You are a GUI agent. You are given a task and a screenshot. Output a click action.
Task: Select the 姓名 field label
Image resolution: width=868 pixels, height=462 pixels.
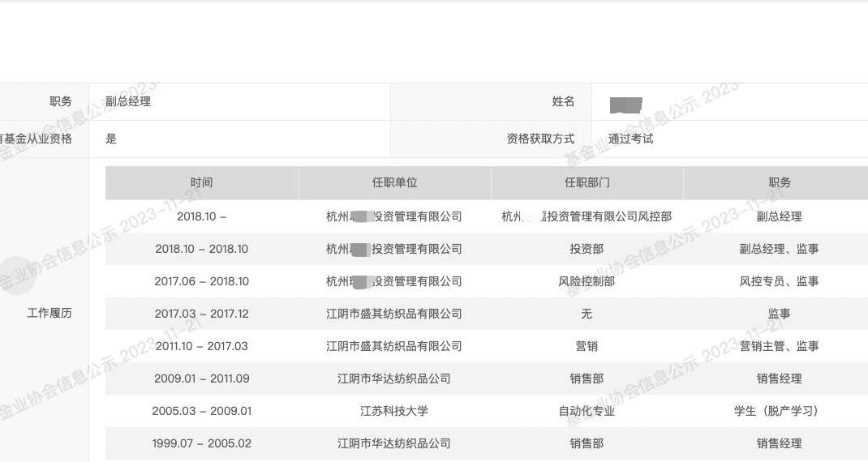(x=563, y=101)
